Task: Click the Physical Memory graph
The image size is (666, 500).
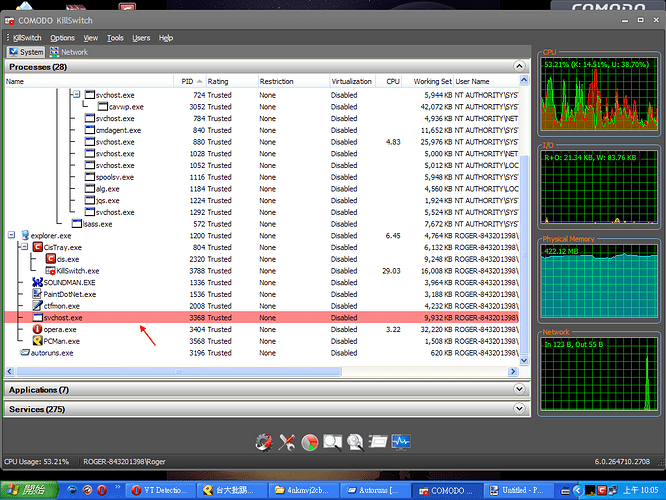Action: coord(599,281)
